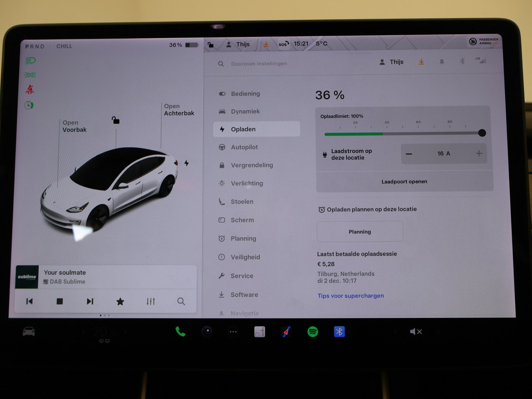Favorite the current station with star

(120, 301)
